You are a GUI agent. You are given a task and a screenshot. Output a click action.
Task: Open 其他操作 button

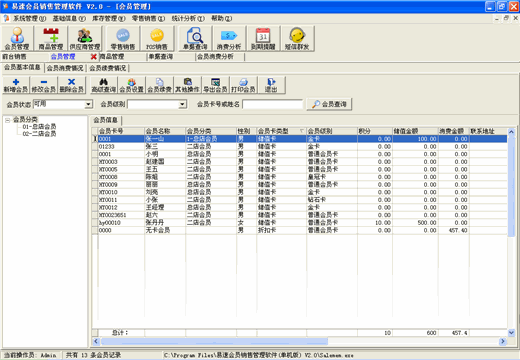click(188, 85)
